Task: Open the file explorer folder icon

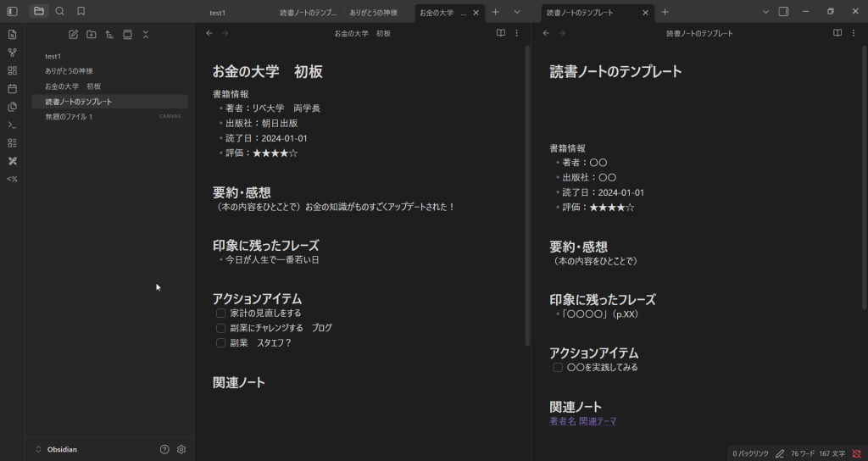Action: (x=39, y=11)
